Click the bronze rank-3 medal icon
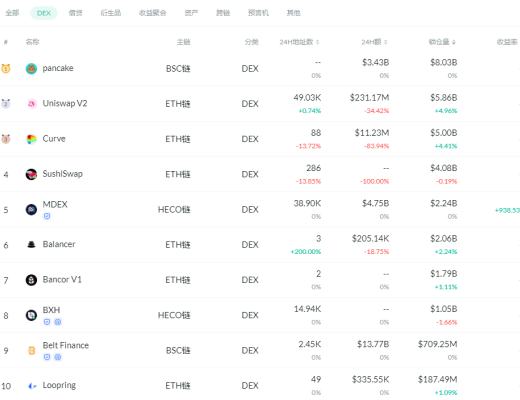The height and width of the screenshot is (400, 520). [6, 139]
